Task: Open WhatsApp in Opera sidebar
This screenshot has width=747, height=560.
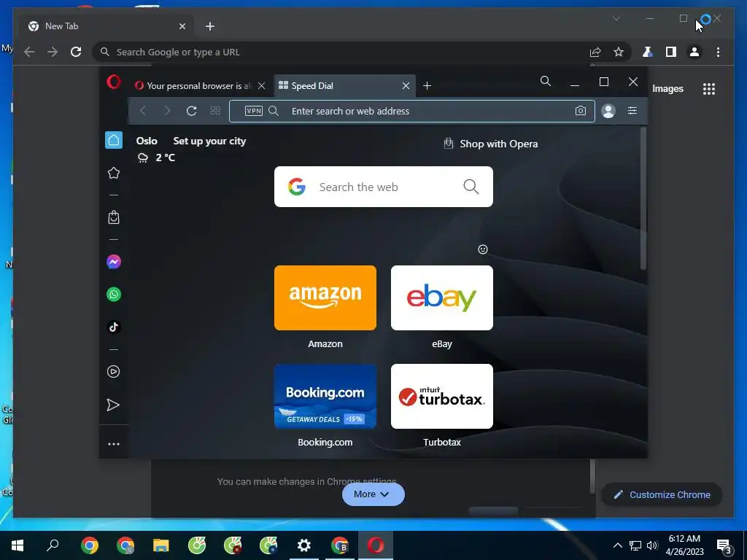Action: pyautogui.click(x=113, y=295)
